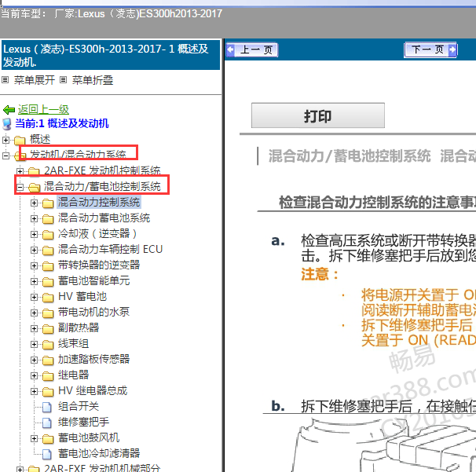Click the folder icon of 继电器

click(48, 376)
